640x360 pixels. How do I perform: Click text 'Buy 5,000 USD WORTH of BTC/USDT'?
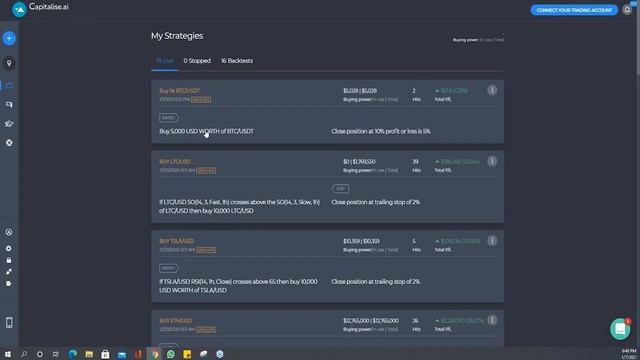207,131
